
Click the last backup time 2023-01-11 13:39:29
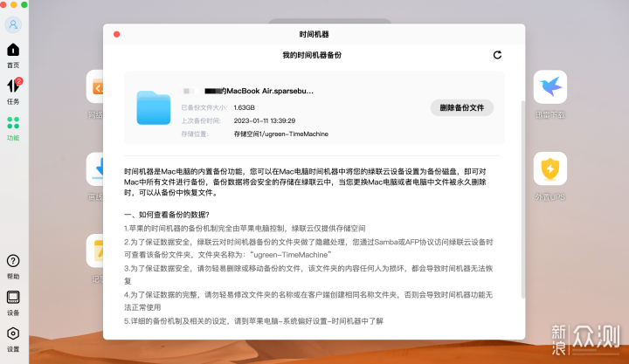click(x=265, y=120)
